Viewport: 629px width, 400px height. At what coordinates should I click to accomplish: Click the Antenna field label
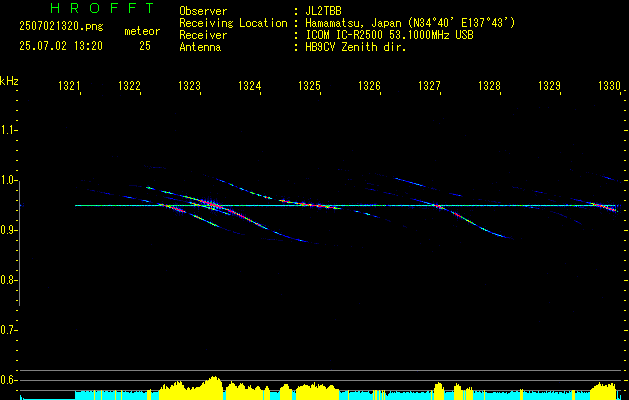pos(200,47)
